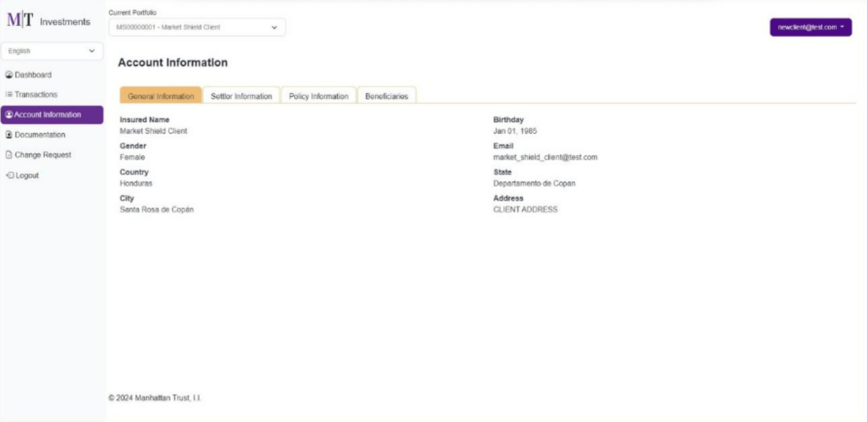View the Beneficiaries tab

(x=387, y=96)
